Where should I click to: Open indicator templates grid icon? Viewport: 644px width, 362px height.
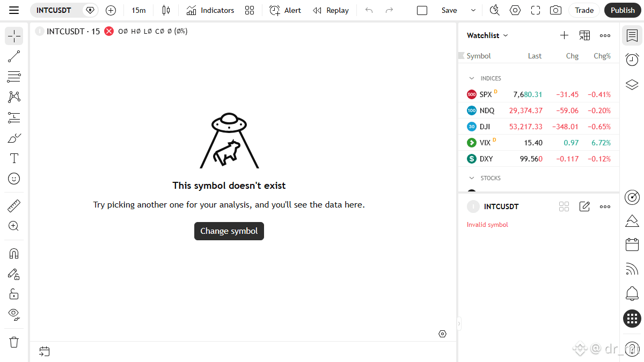pyautogui.click(x=250, y=10)
